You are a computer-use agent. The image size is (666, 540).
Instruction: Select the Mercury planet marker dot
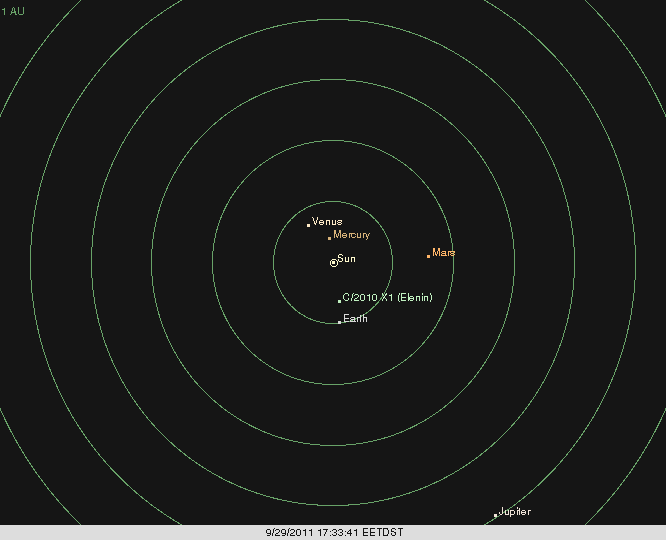point(329,238)
